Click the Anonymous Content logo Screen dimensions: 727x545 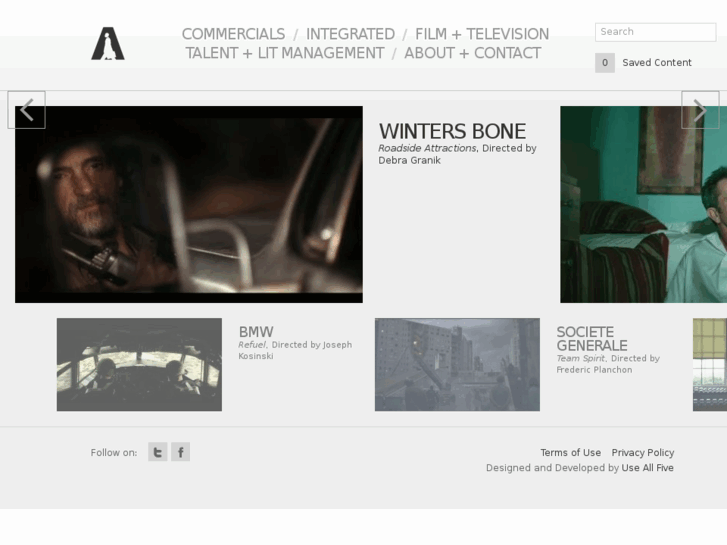[108, 43]
